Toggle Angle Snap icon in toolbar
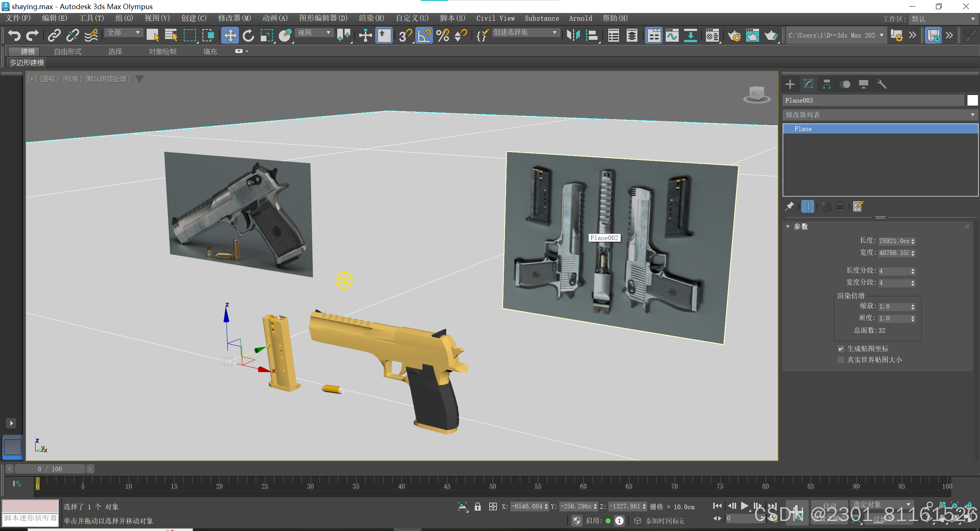Screen dimensions: 980x531 click(x=424, y=36)
